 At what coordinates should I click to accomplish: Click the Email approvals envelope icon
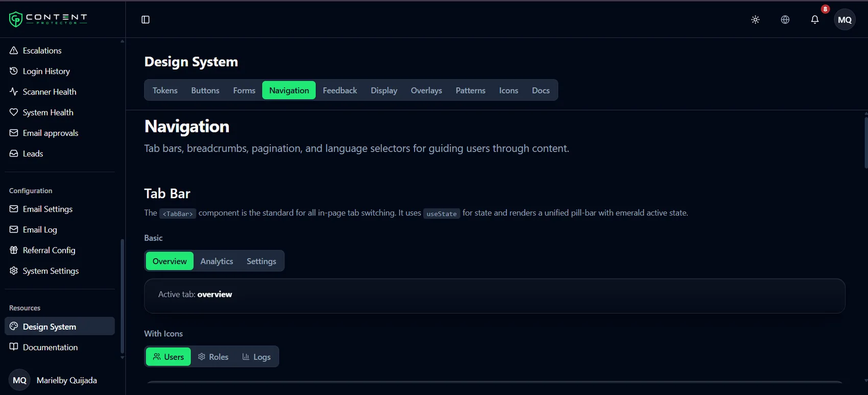click(14, 132)
